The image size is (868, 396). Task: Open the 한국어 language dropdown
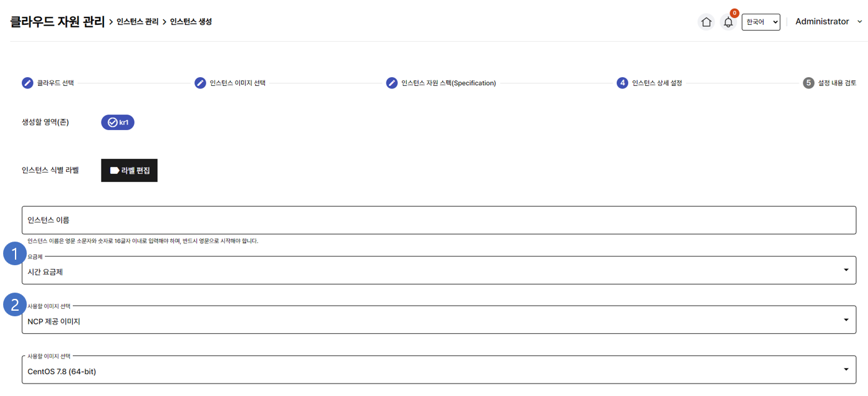click(760, 22)
